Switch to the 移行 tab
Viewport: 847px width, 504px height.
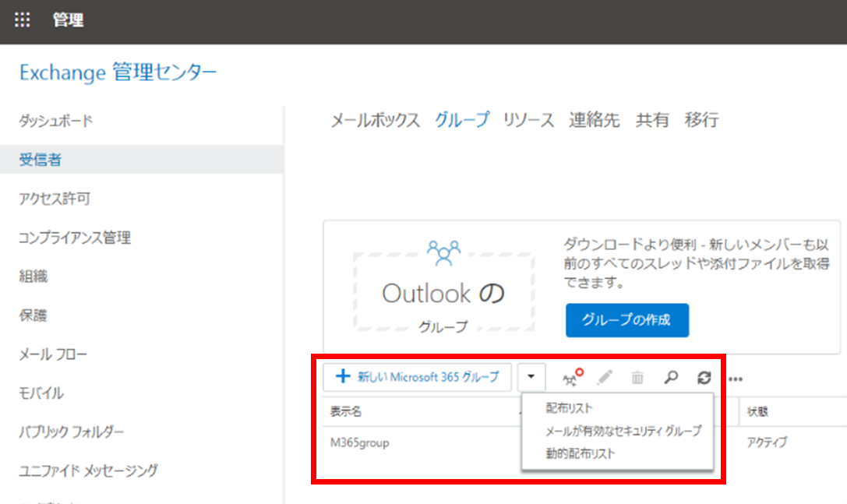point(701,120)
